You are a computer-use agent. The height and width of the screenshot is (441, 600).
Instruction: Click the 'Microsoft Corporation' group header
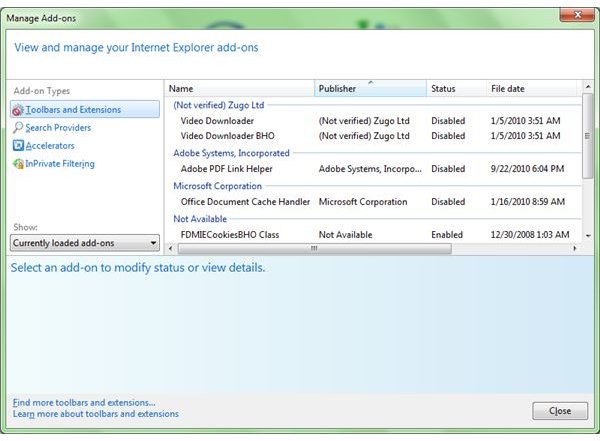click(x=217, y=186)
